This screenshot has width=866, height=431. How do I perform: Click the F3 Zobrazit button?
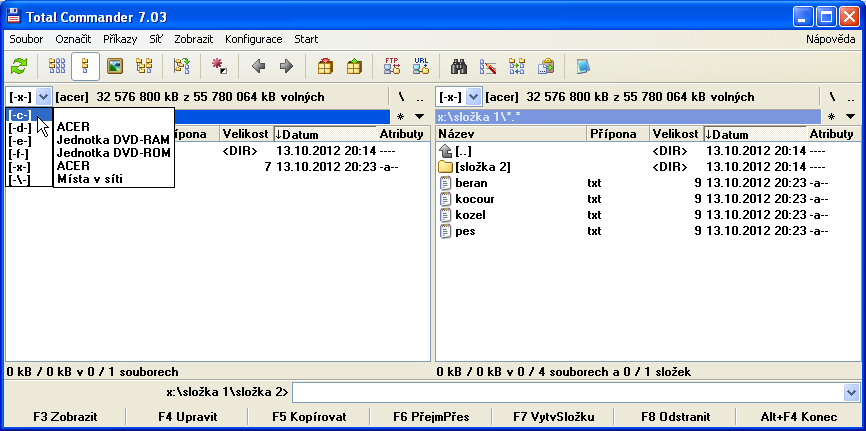pos(65,417)
